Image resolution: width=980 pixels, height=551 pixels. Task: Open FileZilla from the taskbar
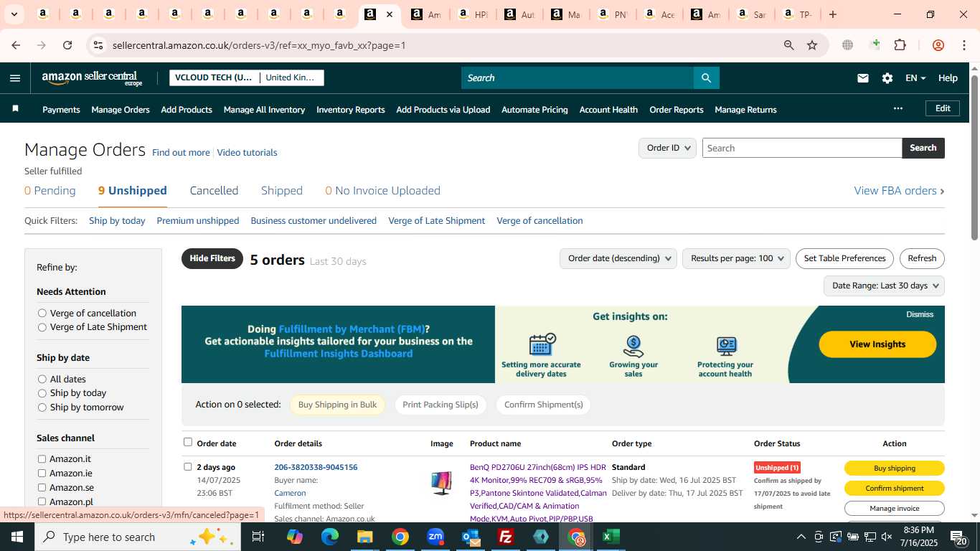pos(506,537)
